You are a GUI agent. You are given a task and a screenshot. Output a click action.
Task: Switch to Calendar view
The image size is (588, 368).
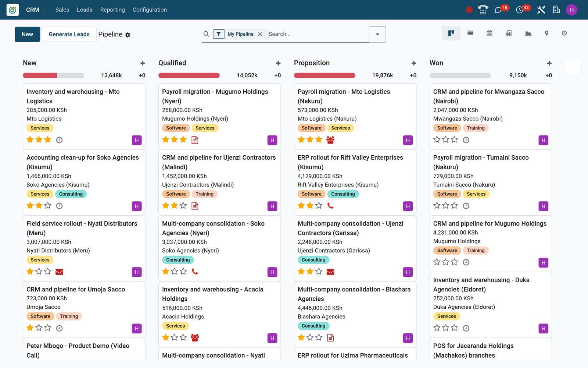tap(490, 33)
